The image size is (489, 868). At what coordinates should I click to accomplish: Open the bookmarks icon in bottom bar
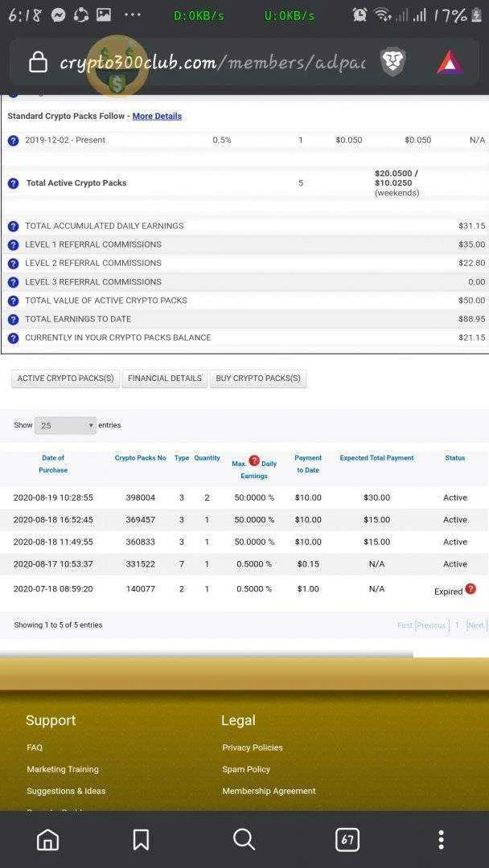[142, 839]
